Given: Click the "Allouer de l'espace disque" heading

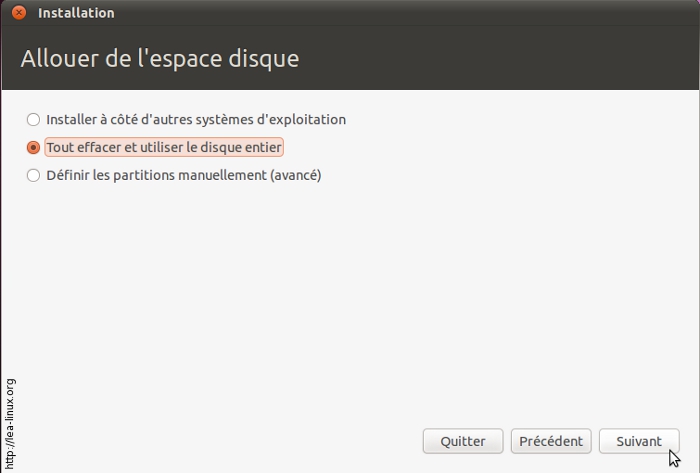Looking at the screenshot, I should (160, 58).
